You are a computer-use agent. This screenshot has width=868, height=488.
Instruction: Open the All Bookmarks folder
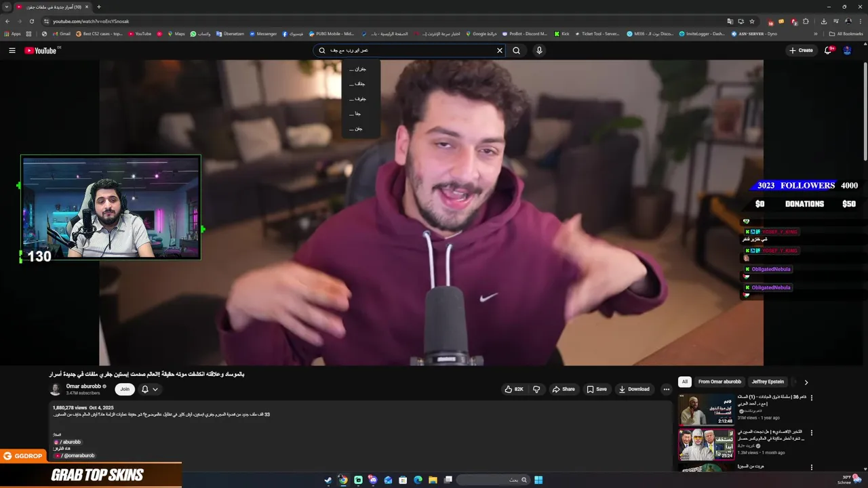846,33
